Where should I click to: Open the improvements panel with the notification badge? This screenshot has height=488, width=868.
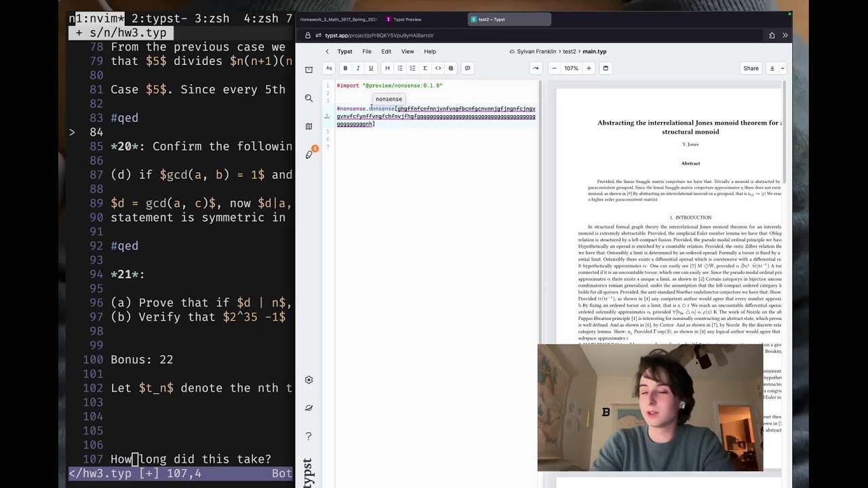tap(309, 155)
